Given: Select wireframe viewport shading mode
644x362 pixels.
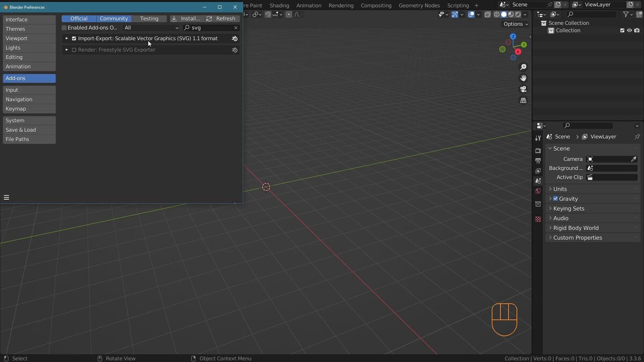Looking at the screenshot, I should pyautogui.click(x=496, y=14).
